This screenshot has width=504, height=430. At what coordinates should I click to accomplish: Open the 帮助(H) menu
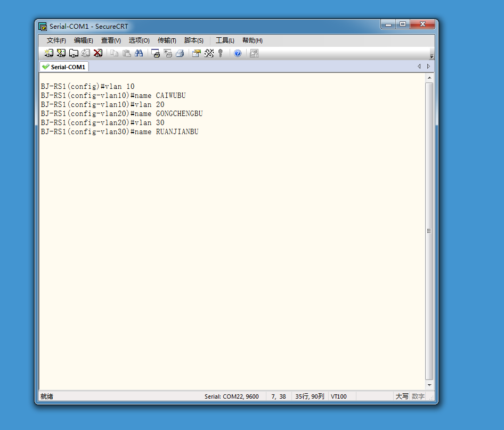(253, 40)
